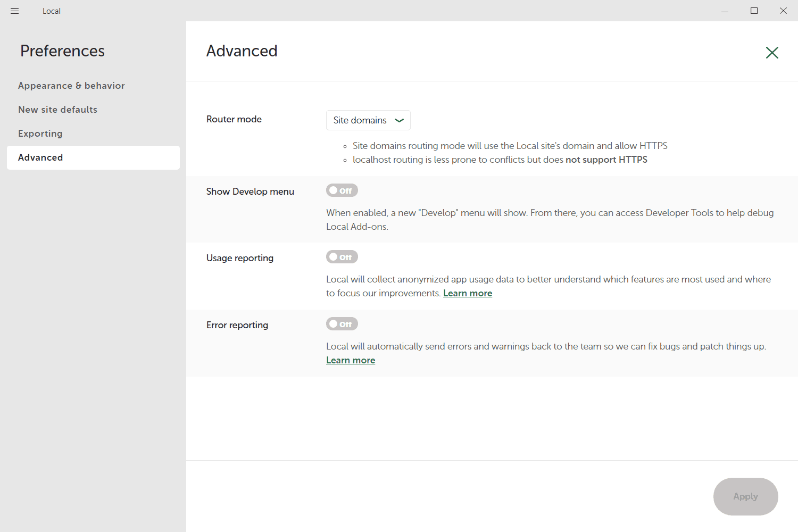Viewport: 798px width, 532px height.
Task: Open the hamburger menu in title bar
Action: click(14, 11)
